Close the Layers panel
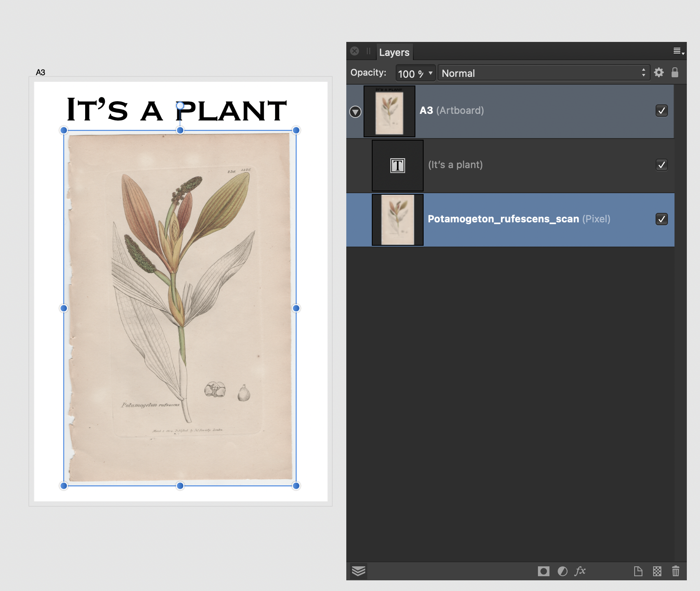Viewport: 700px width, 591px height. pos(355,51)
